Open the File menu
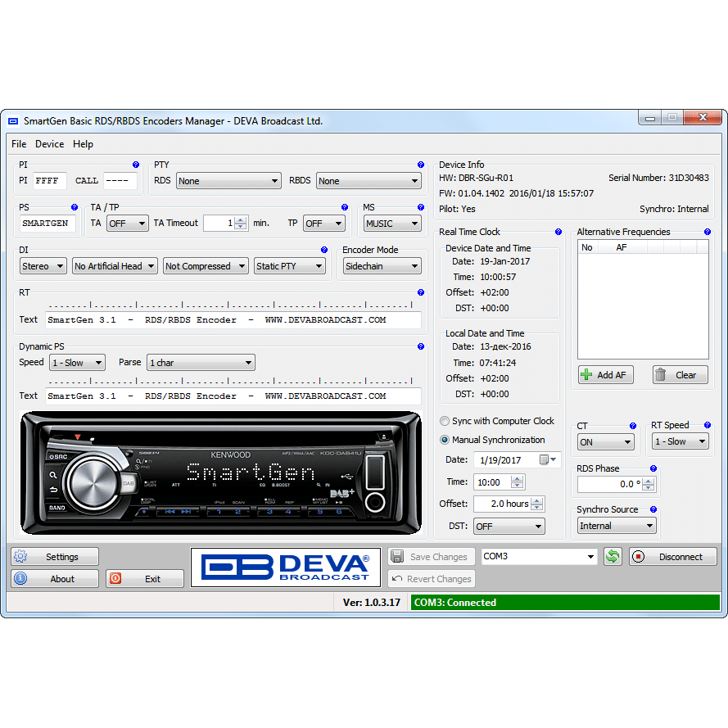This screenshot has width=728, height=728. pos(19,144)
